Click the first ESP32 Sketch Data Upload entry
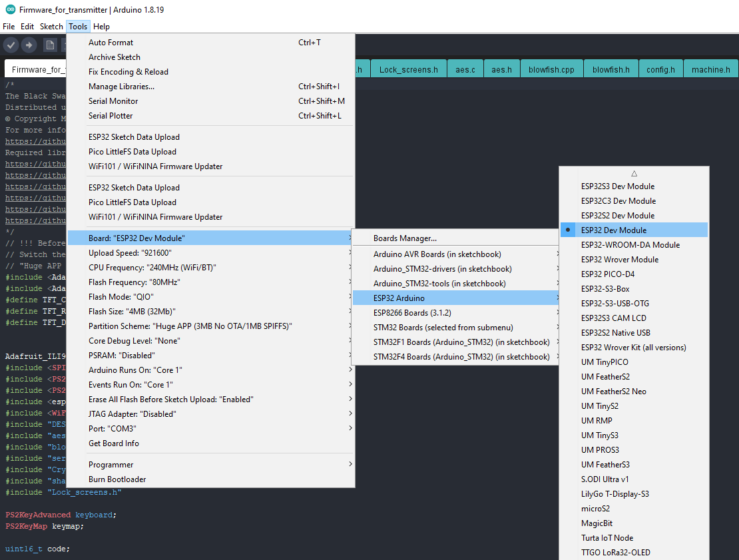 click(x=210, y=137)
